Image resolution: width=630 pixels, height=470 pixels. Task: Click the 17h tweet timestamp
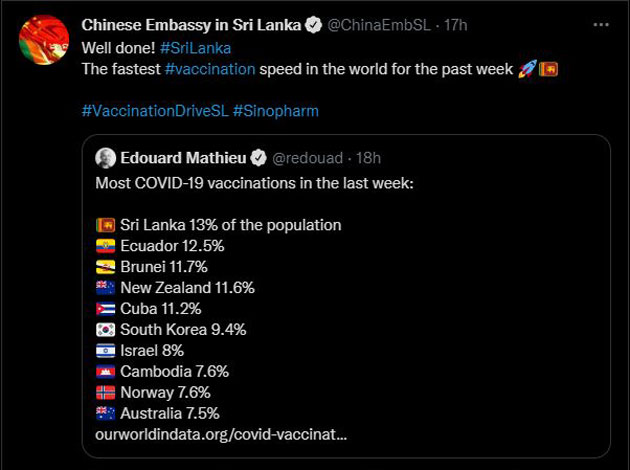[x=458, y=24]
